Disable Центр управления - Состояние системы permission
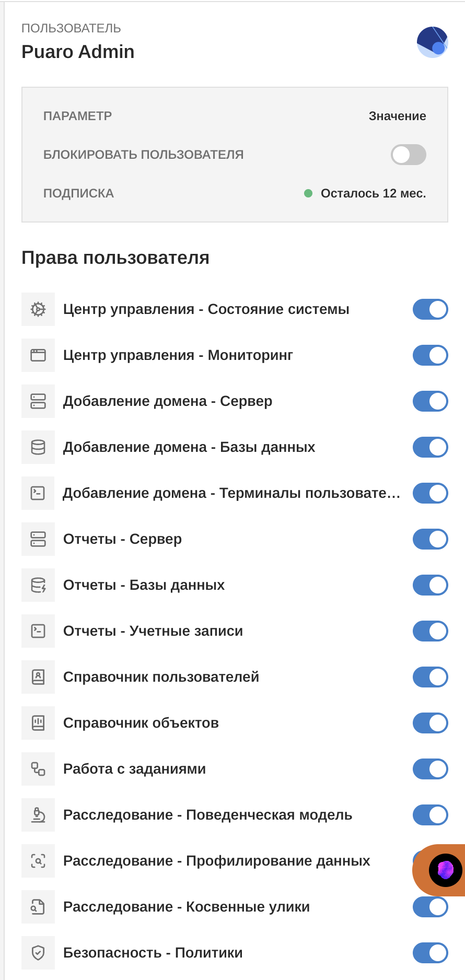Image resolution: width=465 pixels, height=980 pixels. (430, 309)
